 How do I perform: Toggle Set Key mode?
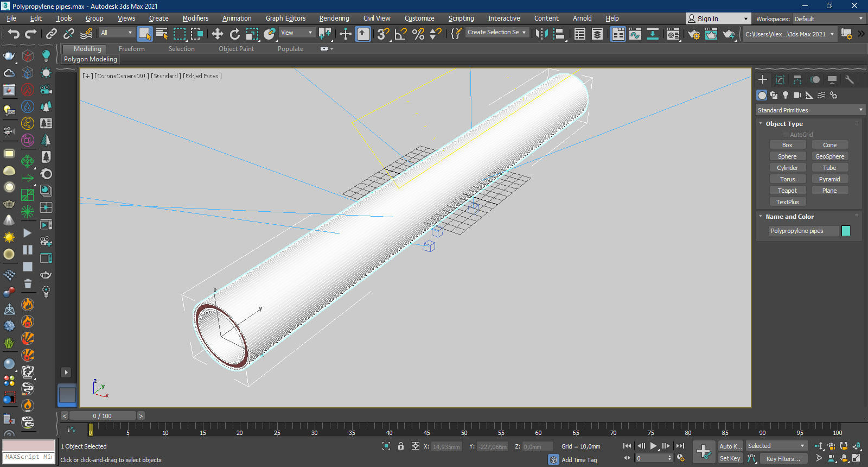pyautogui.click(x=730, y=458)
